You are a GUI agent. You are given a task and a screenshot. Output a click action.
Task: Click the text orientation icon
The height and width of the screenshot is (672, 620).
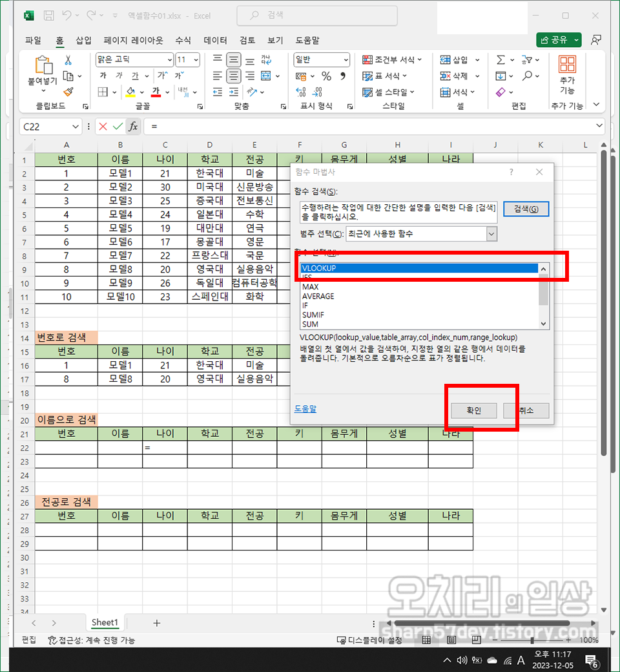252,92
